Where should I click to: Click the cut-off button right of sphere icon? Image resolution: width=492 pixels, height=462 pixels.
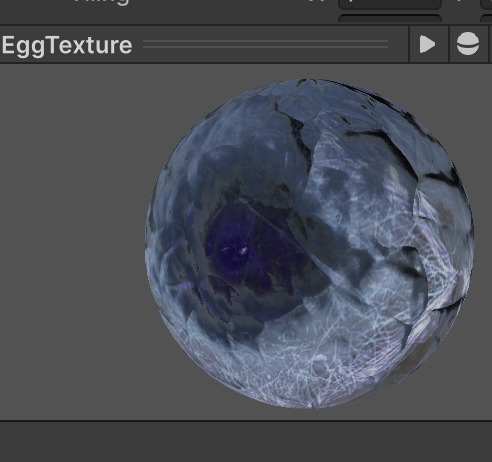(490, 44)
